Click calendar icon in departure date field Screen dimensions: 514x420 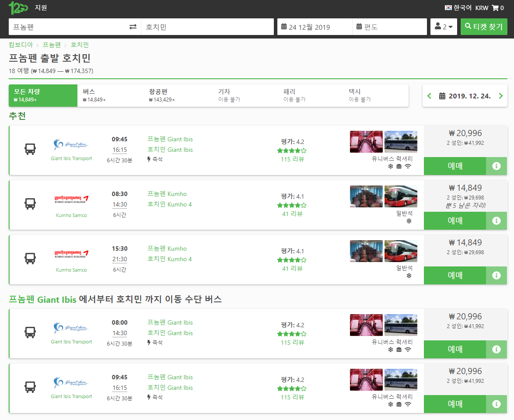coord(284,27)
